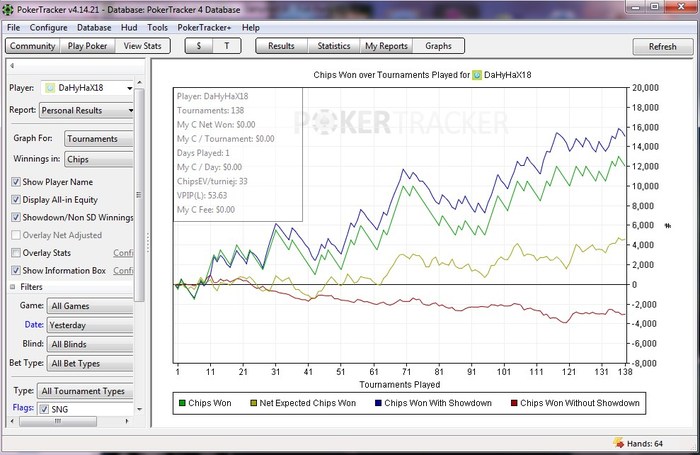Click the Refresh button
Image resolution: width=700 pixels, height=455 pixels.
tap(662, 46)
